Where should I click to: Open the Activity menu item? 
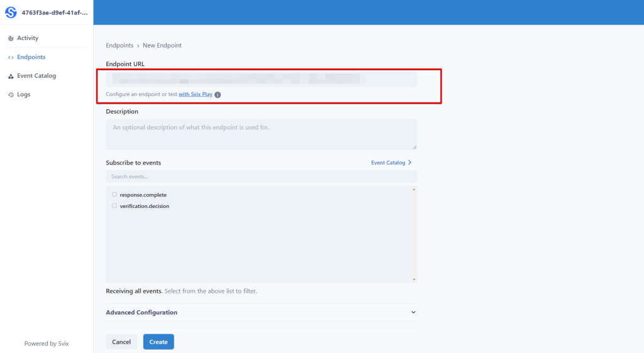(x=28, y=38)
